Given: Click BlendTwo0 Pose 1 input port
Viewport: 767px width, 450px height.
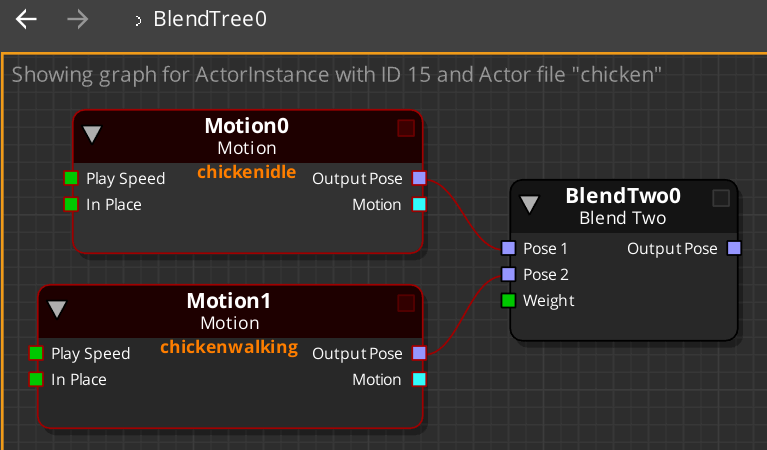Looking at the screenshot, I should (508, 248).
